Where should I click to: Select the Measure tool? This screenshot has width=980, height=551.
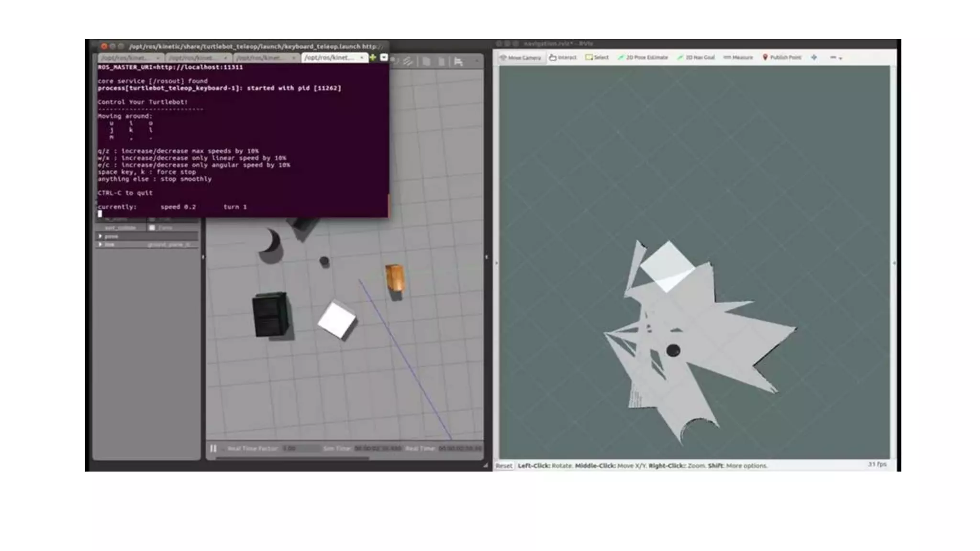[x=738, y=57]
